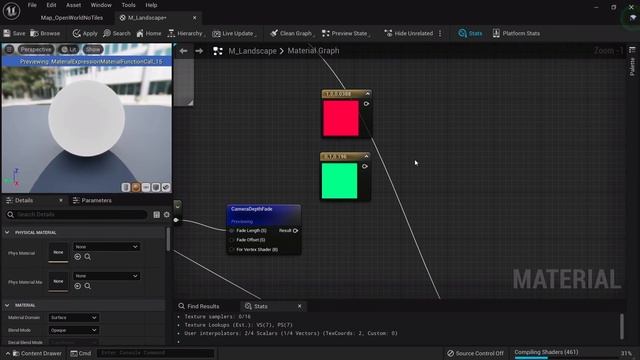Toggle Hide Unrelated nodes

[x=409, y=33]
